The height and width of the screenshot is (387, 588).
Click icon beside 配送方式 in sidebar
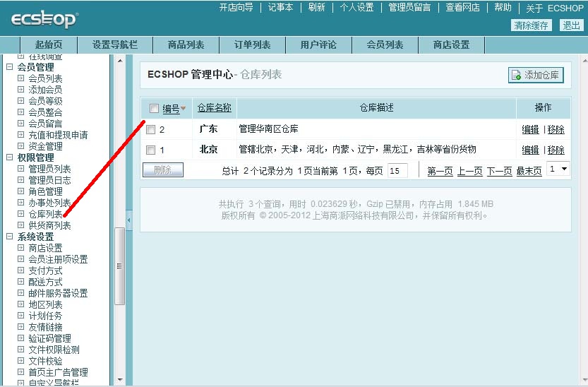21,281
